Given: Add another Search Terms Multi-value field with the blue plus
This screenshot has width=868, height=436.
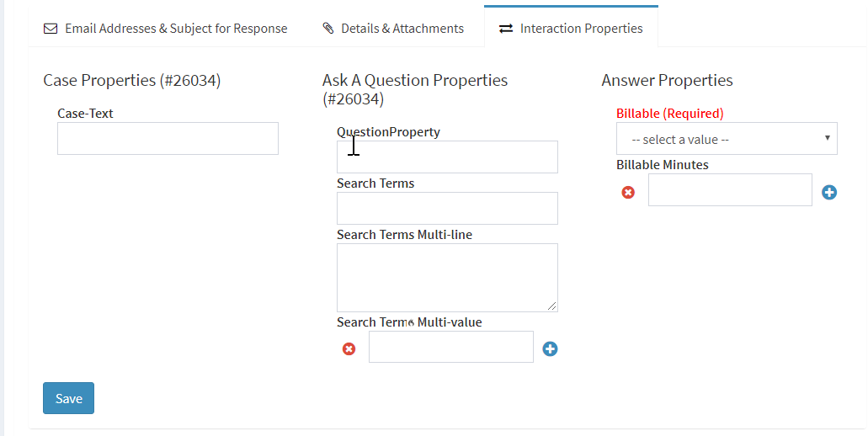Looking at the screenshot, I should [550, 348].
